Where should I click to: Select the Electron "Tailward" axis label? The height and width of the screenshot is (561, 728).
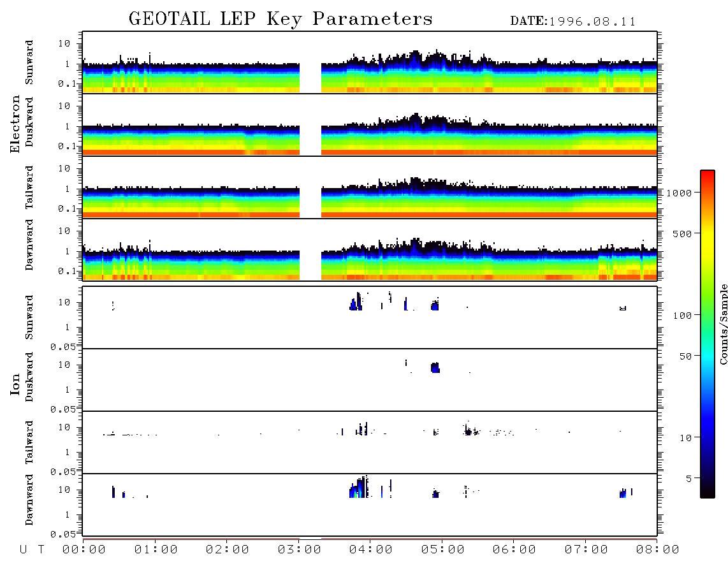29,187
